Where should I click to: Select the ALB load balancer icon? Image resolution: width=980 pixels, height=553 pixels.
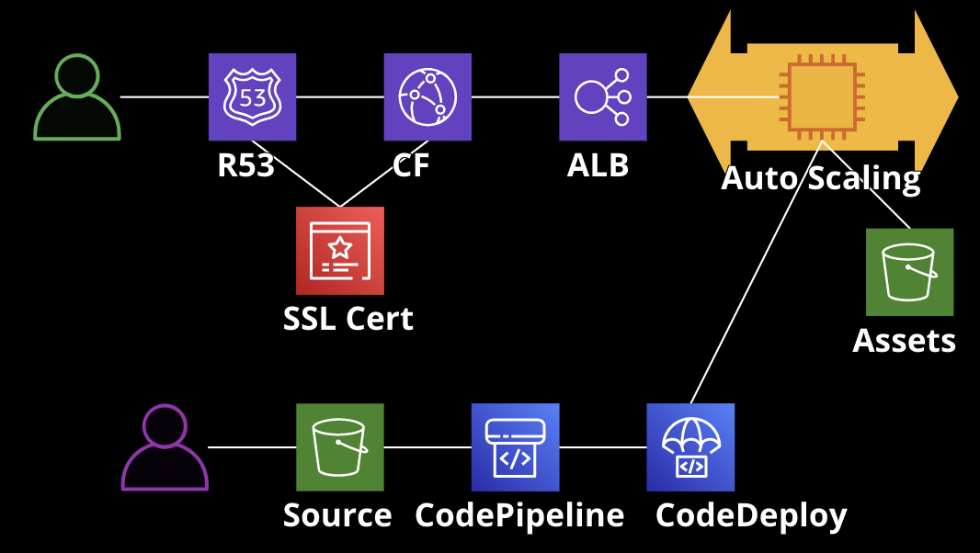(x=603, y=96)
